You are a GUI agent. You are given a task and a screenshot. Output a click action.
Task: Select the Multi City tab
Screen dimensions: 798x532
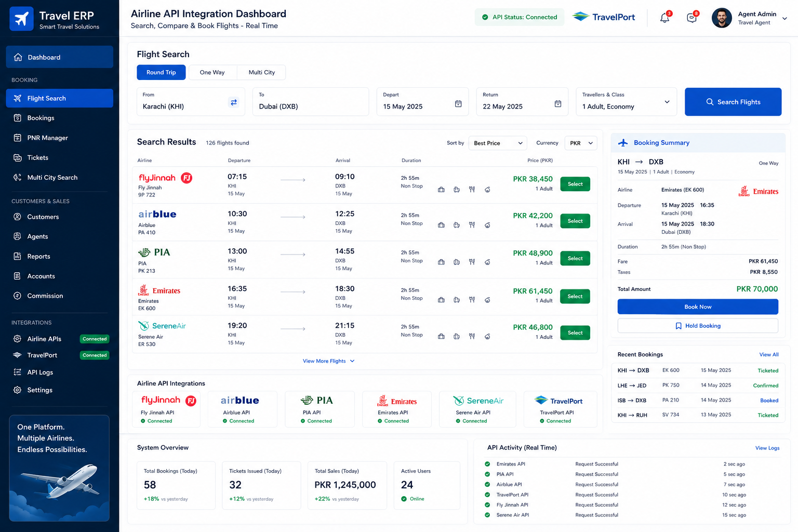(x=261, y=72)
